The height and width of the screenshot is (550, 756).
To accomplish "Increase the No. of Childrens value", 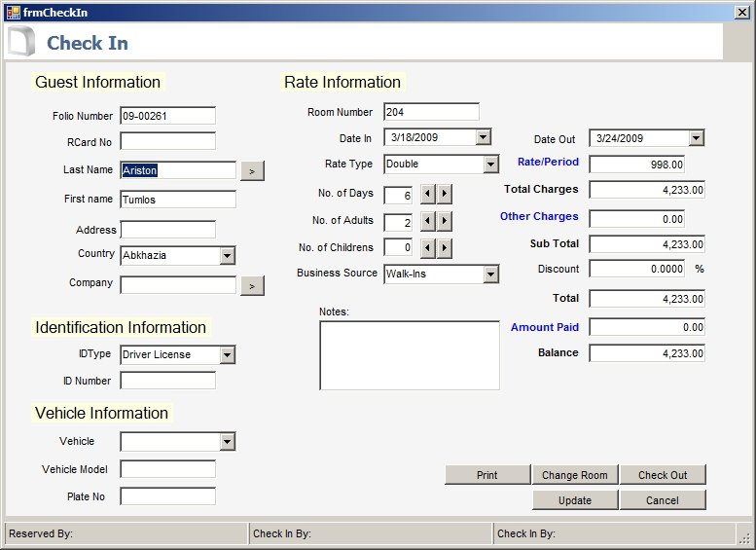I will click(x=445, y=248).
